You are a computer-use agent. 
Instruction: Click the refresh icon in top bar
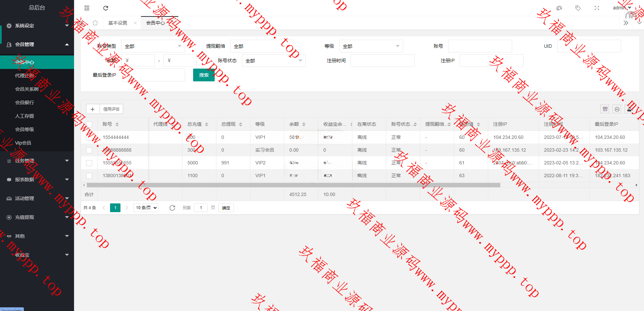(x=106, y=8)
